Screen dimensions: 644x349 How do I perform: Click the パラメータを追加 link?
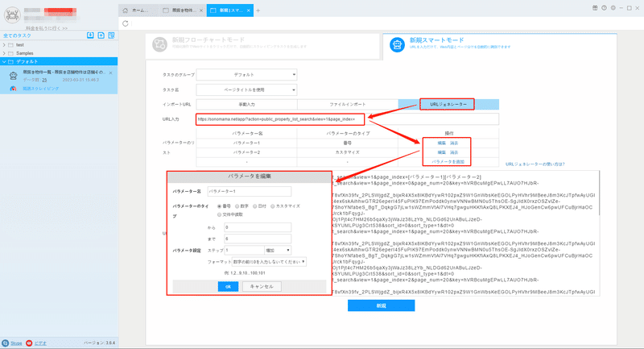tap(448, 162)
